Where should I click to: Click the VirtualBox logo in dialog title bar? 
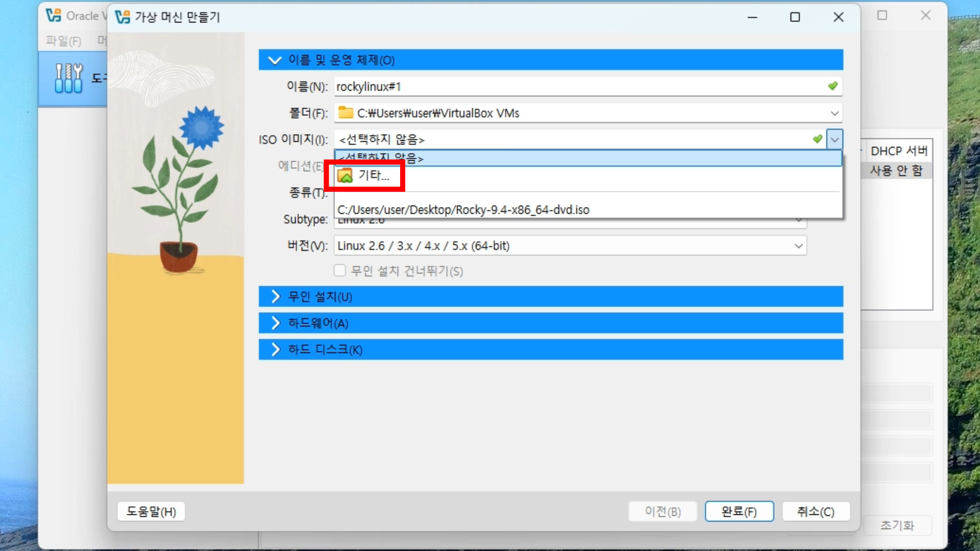click(122, 17)
